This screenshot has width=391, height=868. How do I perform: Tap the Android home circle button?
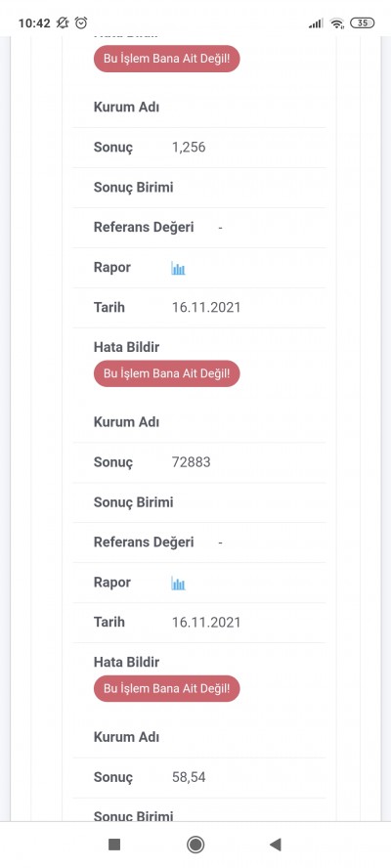pos(195,845)
